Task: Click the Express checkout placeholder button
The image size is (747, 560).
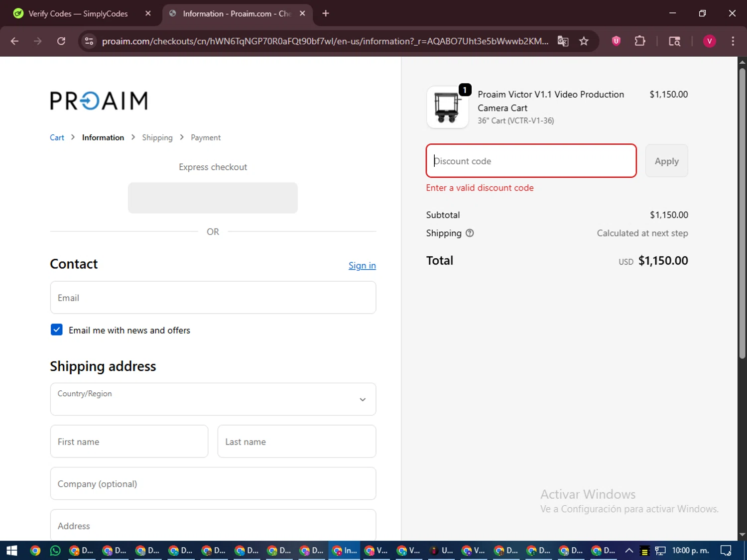Action: click(x=213, y=198)
